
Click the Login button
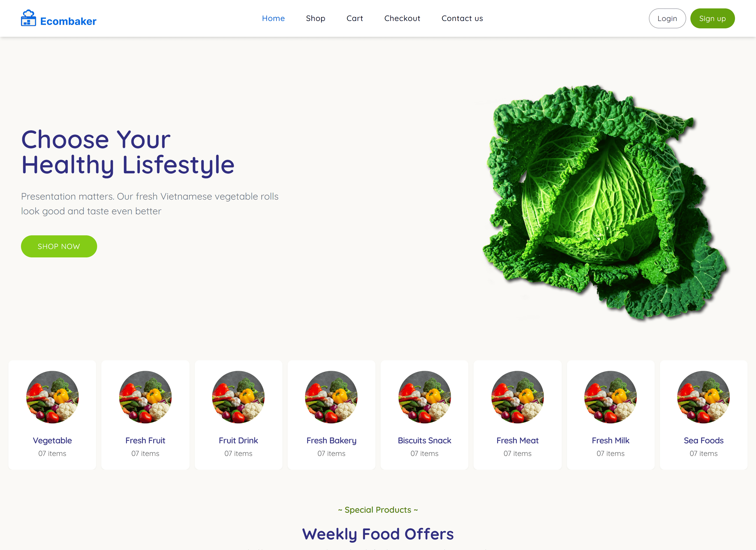click(667, 18)
